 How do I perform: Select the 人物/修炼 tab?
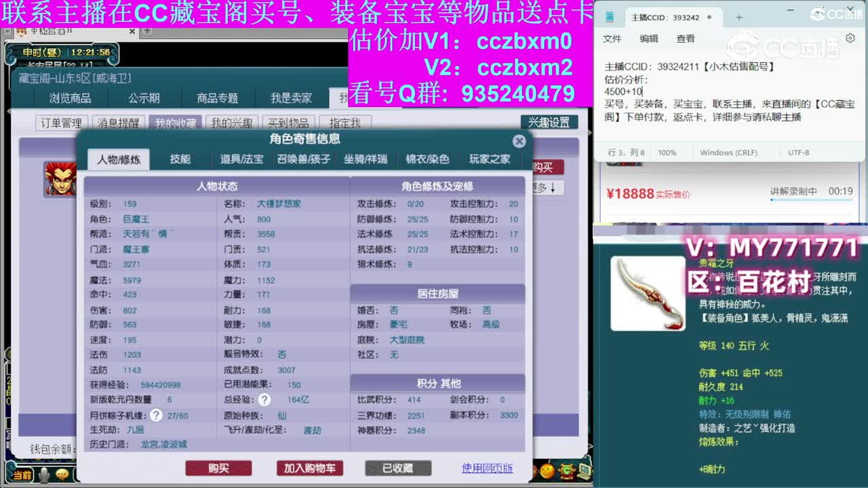point(119,159)
